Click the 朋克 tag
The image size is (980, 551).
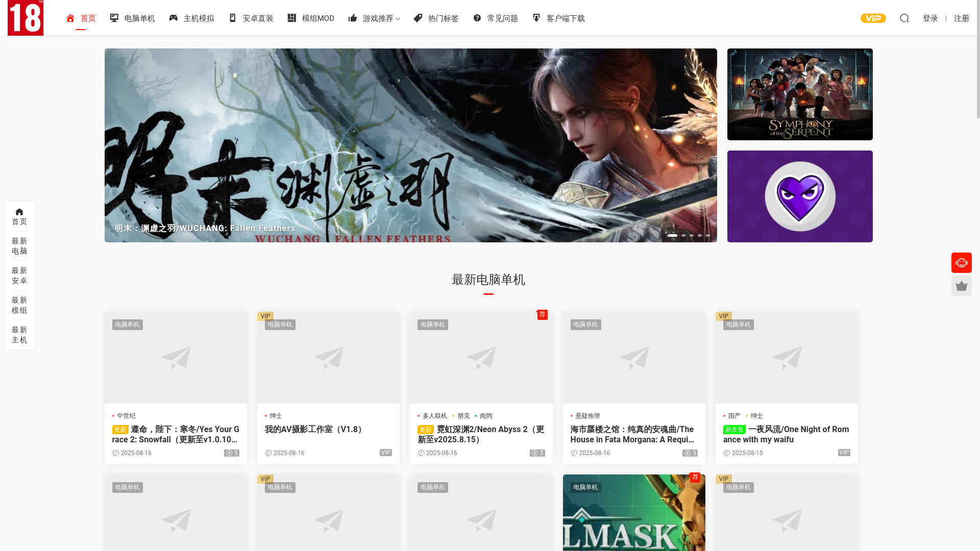tap(463, 416)
